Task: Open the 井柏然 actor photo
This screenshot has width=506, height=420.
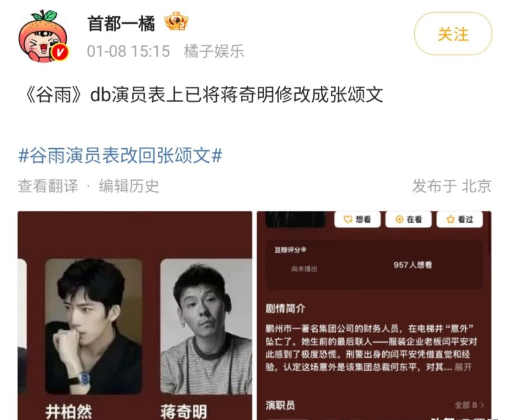Action: pos(93,326)
